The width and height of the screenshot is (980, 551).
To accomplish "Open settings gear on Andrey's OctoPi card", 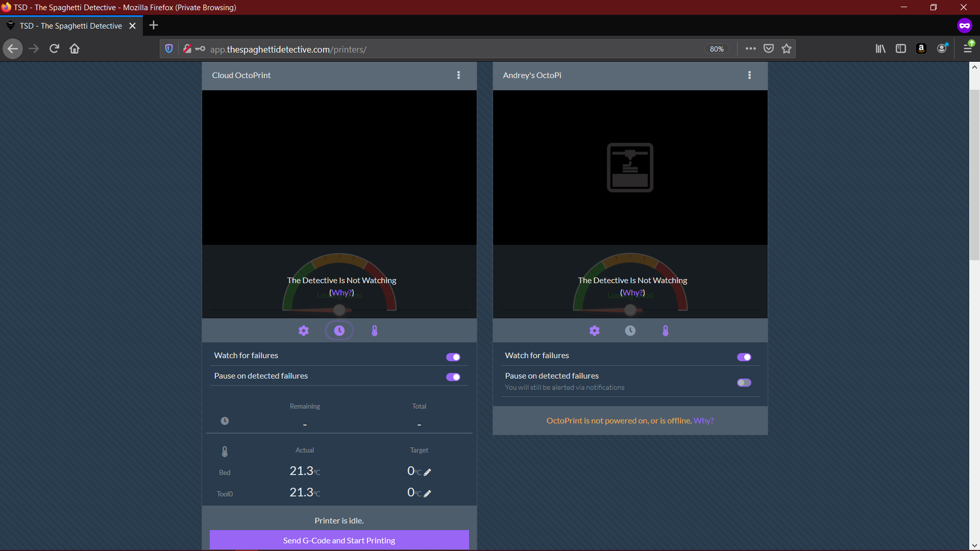I will pyautogui.click(x=595, y=331).
